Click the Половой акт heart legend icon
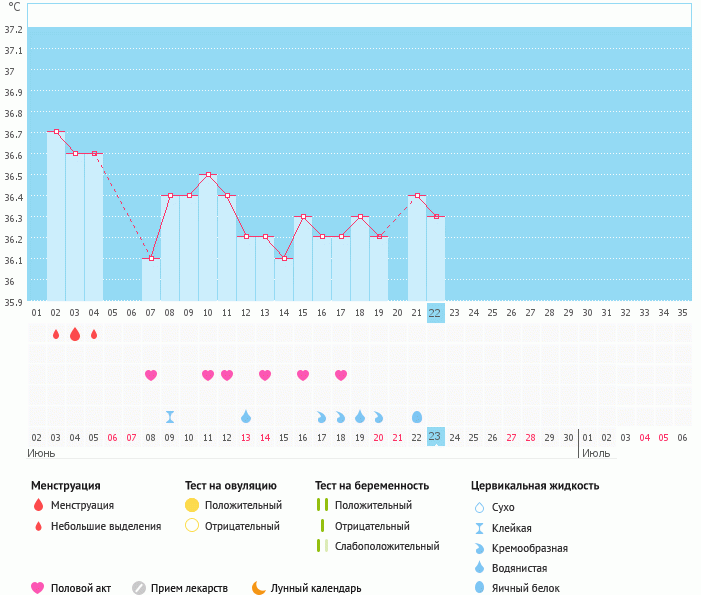The image size is (701, 595). pyautogui.click(x=38, y=588)
